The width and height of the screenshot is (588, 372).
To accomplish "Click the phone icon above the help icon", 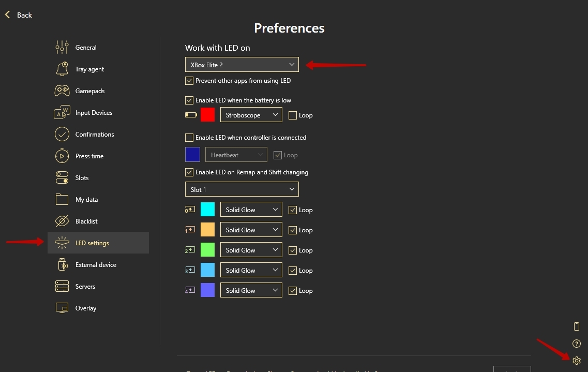I will coord(577,326).
